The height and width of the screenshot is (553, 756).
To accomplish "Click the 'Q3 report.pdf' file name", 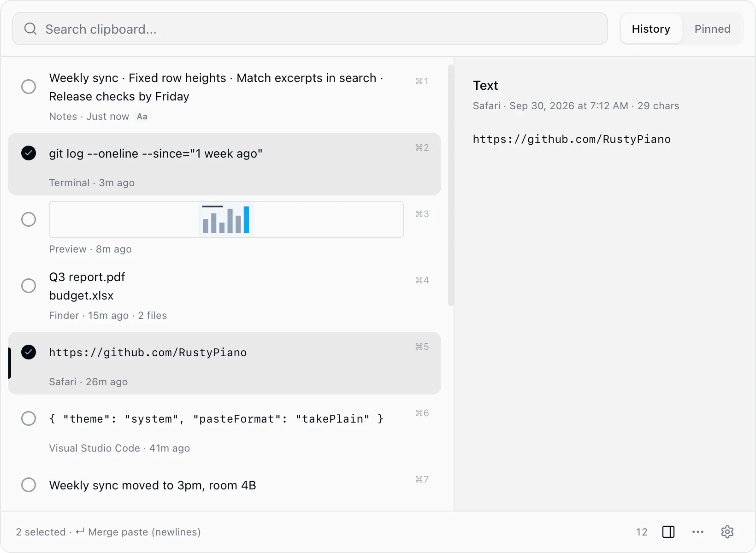I will (x=87, y=277).
